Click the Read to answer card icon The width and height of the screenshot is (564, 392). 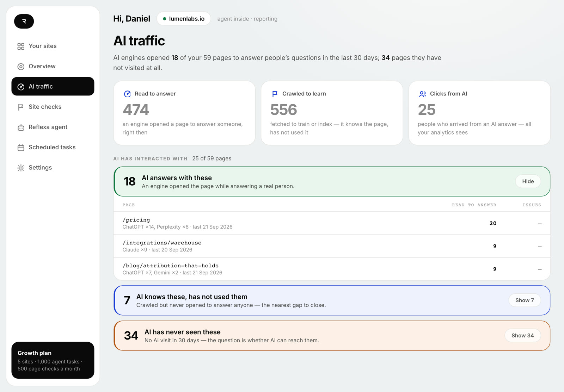[x=127, y=94]
